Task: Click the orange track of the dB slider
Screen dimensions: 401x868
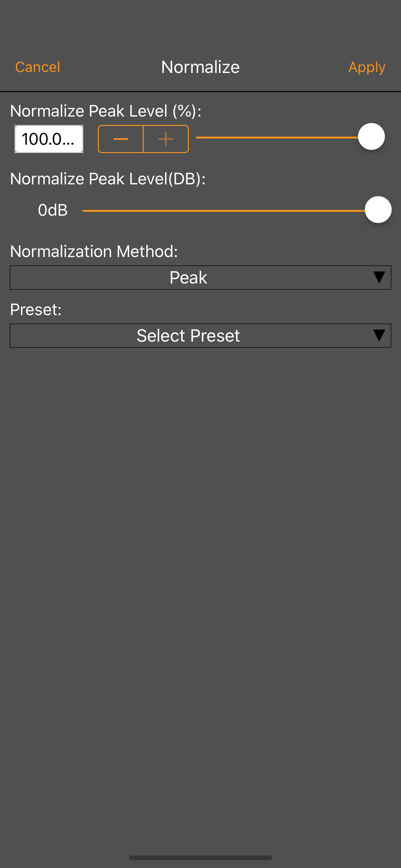Action: tap(222, 211)
